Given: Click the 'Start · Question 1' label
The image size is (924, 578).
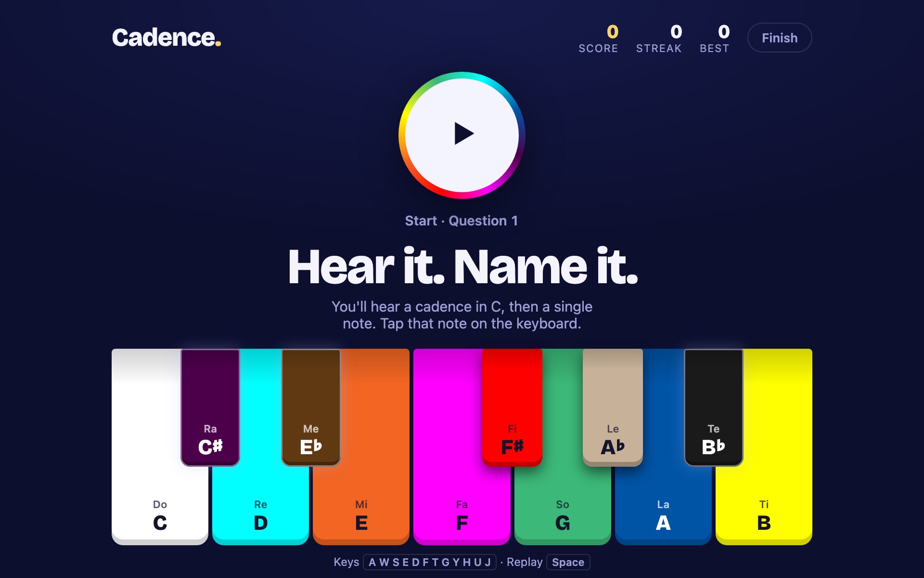Looking at the screenshot, I should pos(462,221).
